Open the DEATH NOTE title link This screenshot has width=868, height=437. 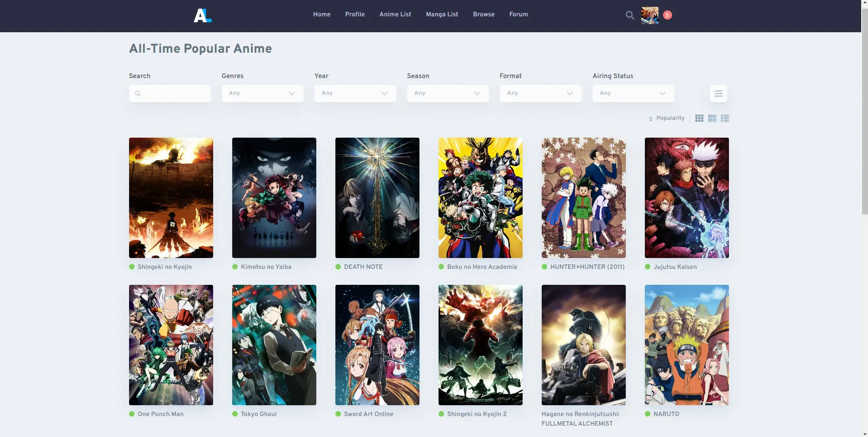[x=364, y=267]
